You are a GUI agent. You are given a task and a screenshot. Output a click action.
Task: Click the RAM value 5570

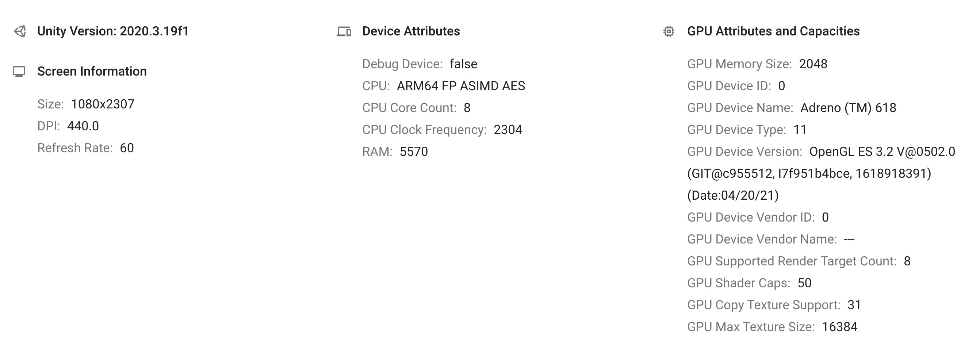click(x=414, y=152)
